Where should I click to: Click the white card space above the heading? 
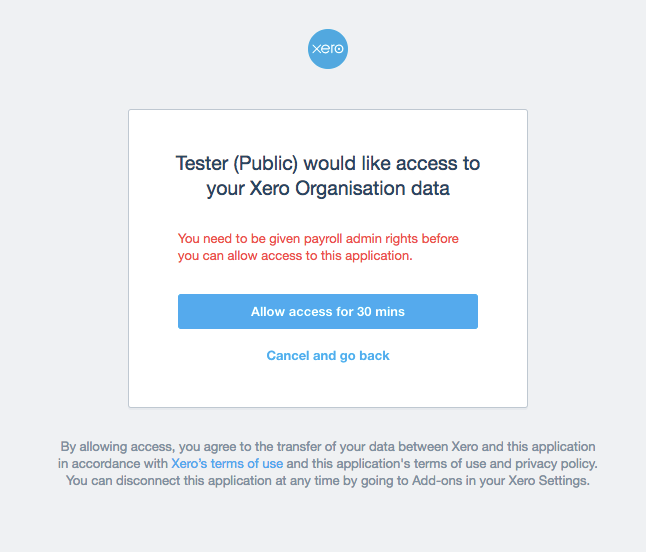[328, 131]
